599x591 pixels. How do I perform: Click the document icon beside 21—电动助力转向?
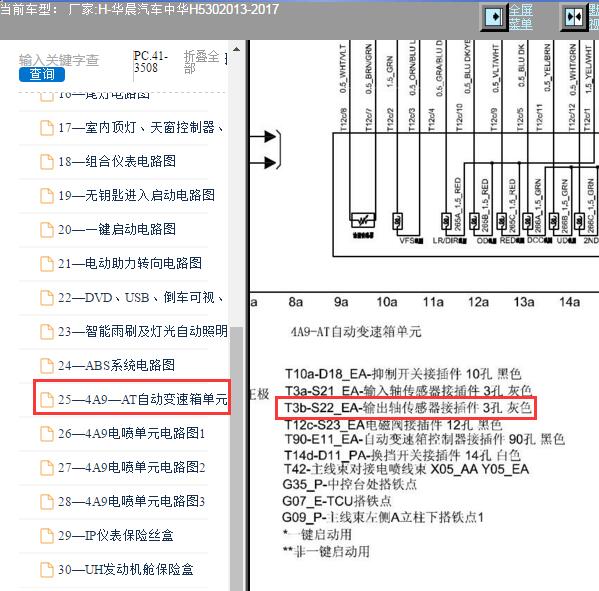point(47,264)
